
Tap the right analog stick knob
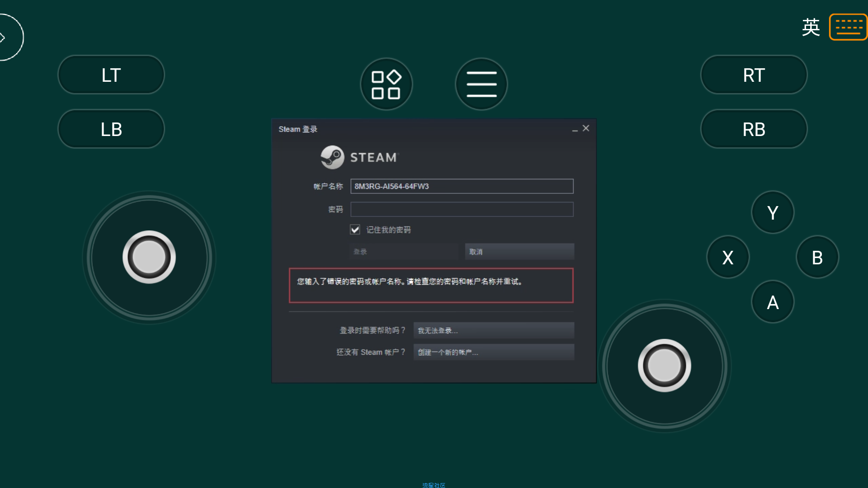click(664, 366)
